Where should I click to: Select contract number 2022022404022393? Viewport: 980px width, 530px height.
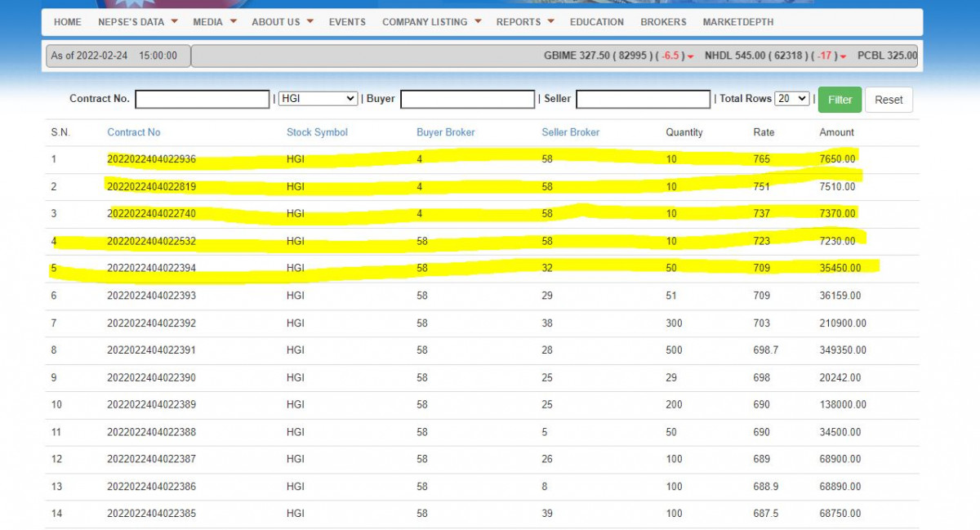(x=151, y=296)
